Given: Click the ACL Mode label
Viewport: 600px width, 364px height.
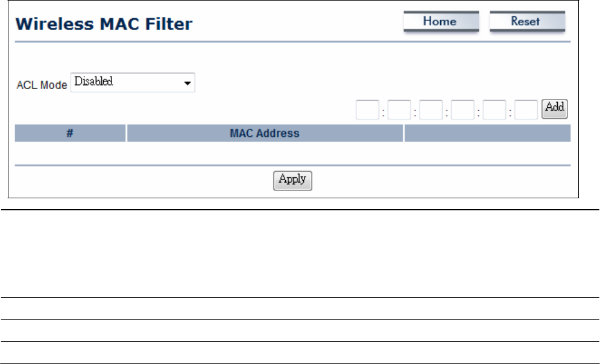Looking at the screenshot, I should (42, 85).
